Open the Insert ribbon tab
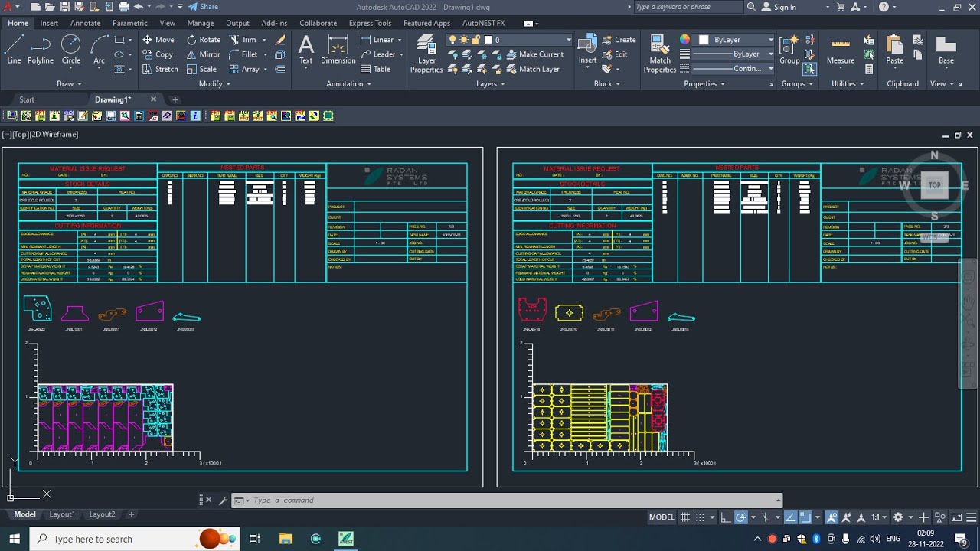The width and height of the screenshot is (980, 551). tap(49, 23)
